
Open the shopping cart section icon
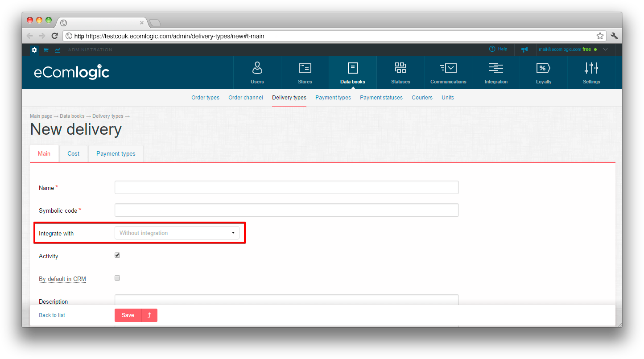tap(46, 50)
